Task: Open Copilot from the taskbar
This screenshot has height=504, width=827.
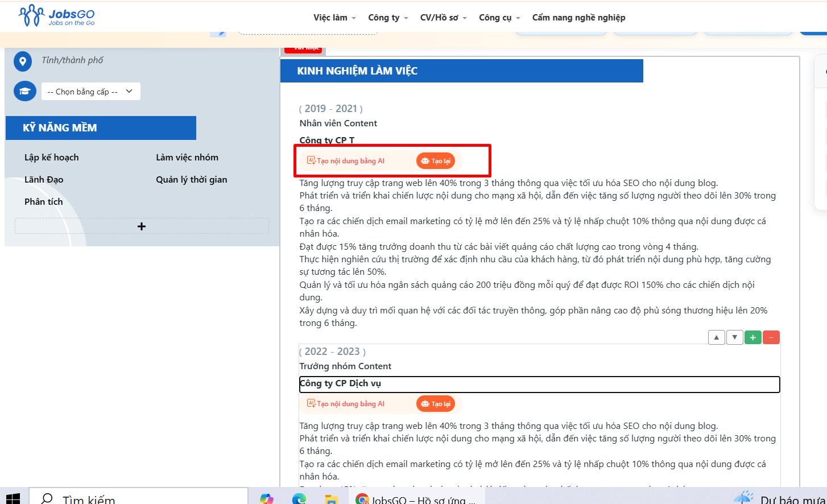Action: [267, 498]
